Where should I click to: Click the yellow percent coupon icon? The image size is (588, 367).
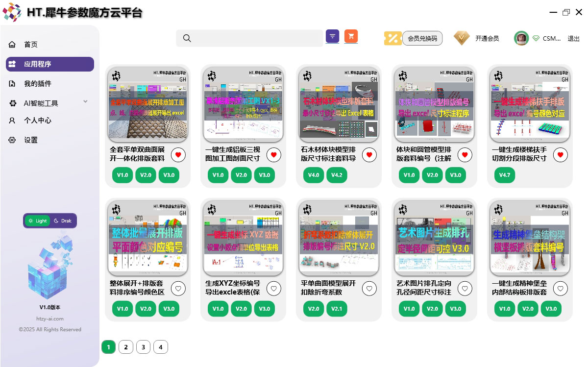click(x=392, y=38)
